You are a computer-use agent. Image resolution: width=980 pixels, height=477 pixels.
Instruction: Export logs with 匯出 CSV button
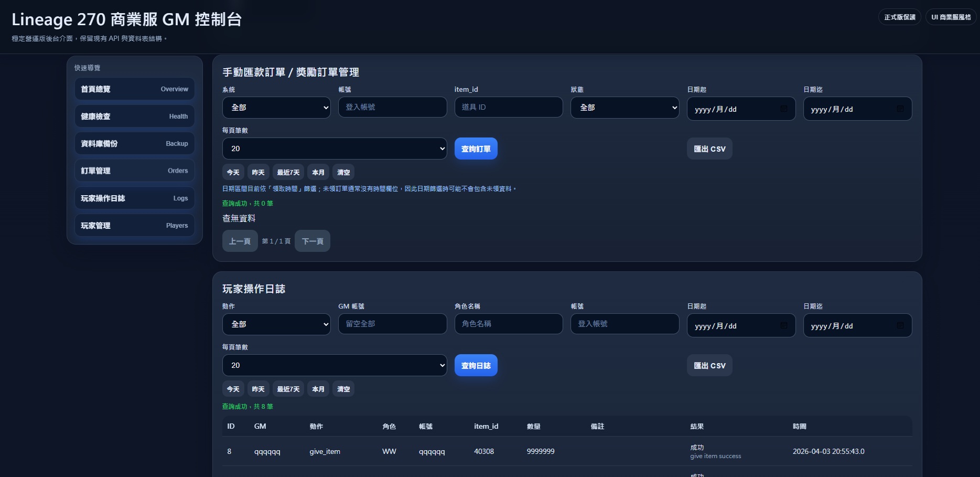709,365
